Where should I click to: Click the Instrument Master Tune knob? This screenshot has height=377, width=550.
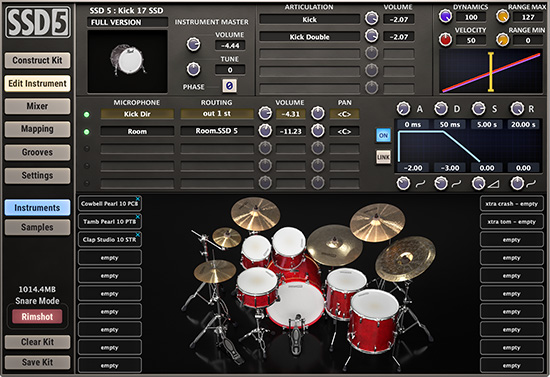pyautogui.click(x=193, y=69)
